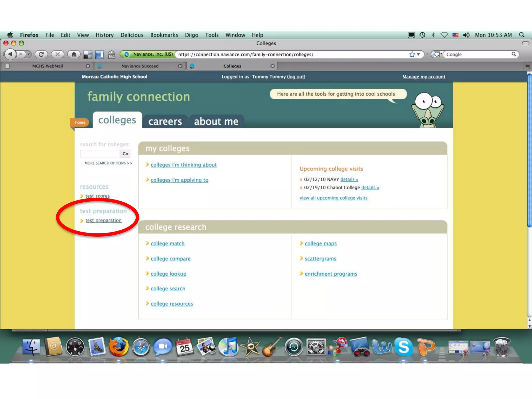Expand MORE SEARCH OPTIONS
Image resolution: width=532 pixels, height=399 pixels.
(108, 163)
